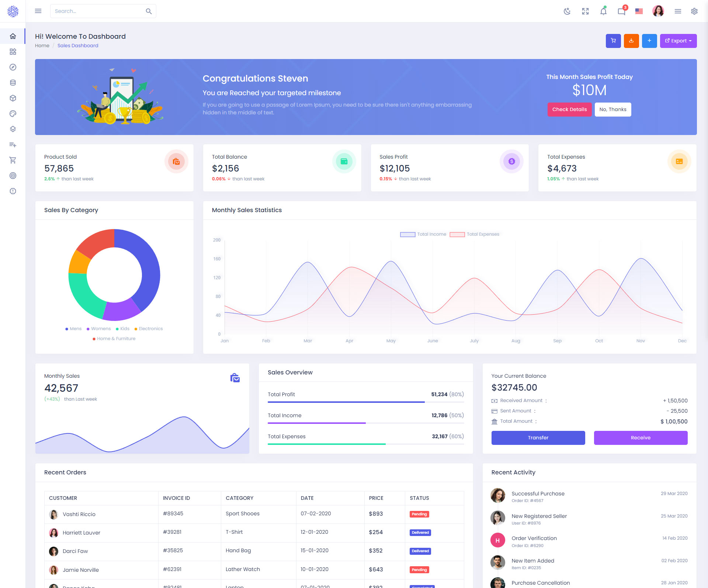
Task: Toggle sidebar with hamburger menu icon
Action: click(38, 11)
